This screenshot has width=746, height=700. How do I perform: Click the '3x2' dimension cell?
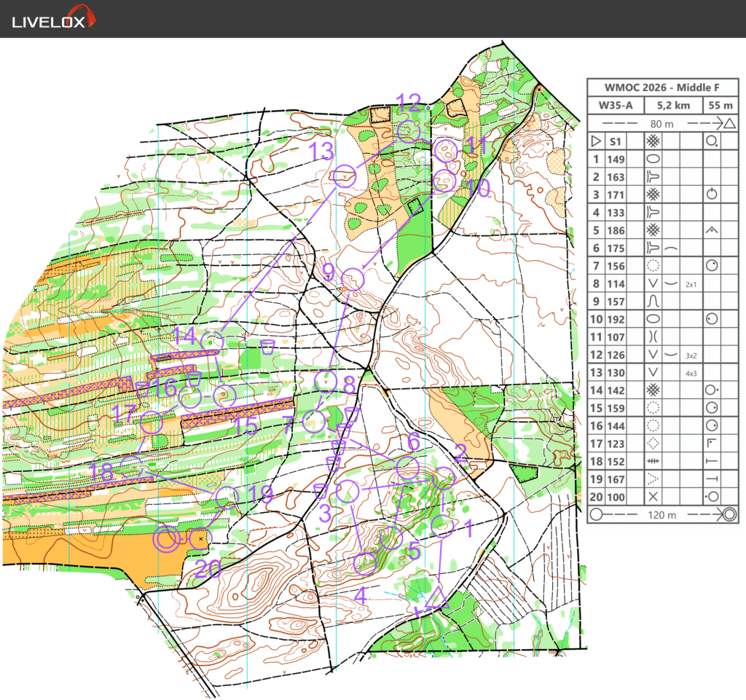click(691, 355)
